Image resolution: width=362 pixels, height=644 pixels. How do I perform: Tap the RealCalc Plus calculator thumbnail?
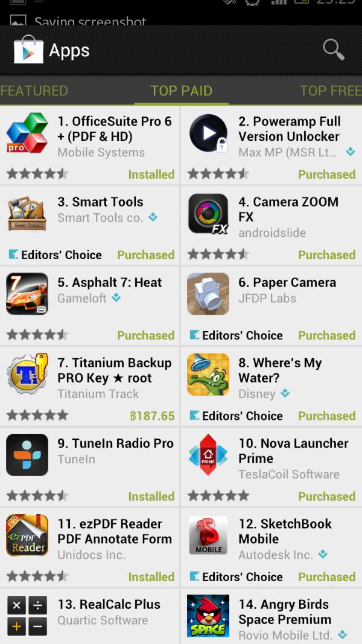[27, 616]
